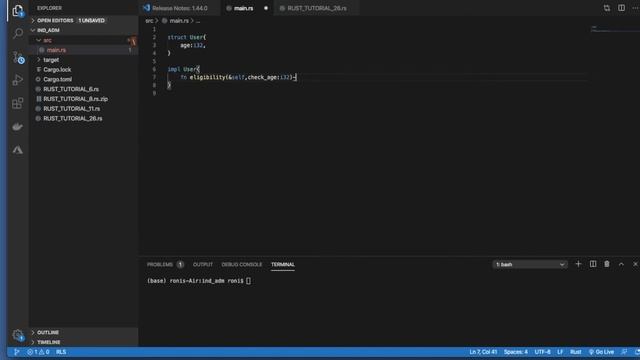The image size is (640, 360).
Task: Open the Manage gear menu
Action: pyautogui.click(x=18, y=335)
